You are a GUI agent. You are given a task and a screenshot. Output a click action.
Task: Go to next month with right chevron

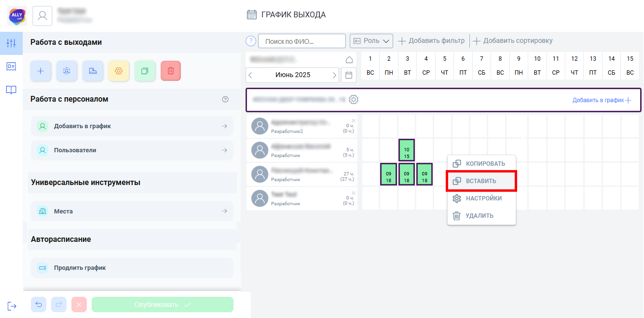pyautogui.click(x=334, y=75)
